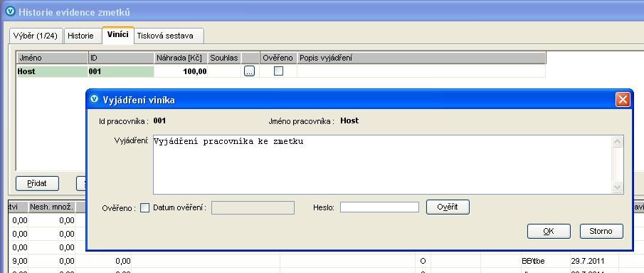644x273 pixels.
Task: Select the 001 ID cell in grid
Action: [121, 71]
